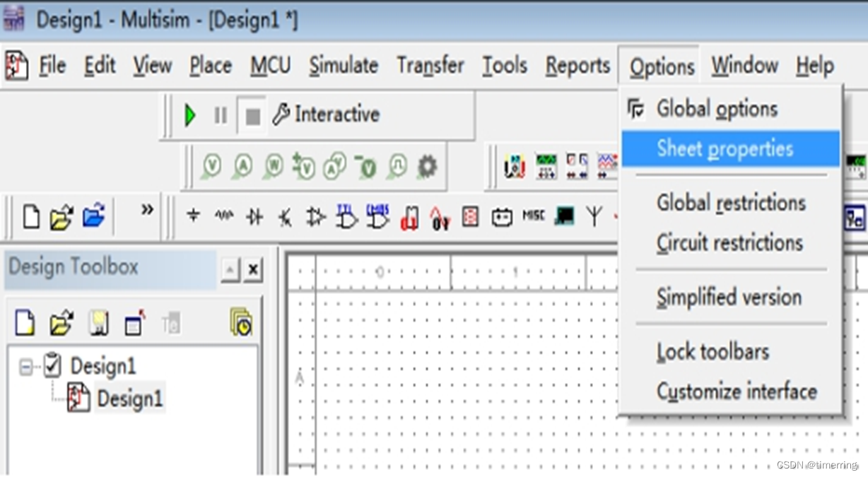868x477 pixels.
Task: Stop the simulation
Action: 252,116
